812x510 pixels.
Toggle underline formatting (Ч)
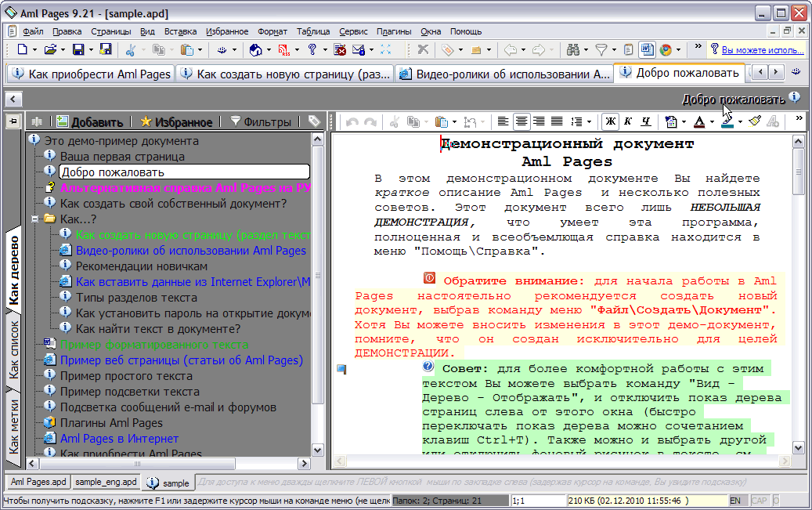pos(646,121)
